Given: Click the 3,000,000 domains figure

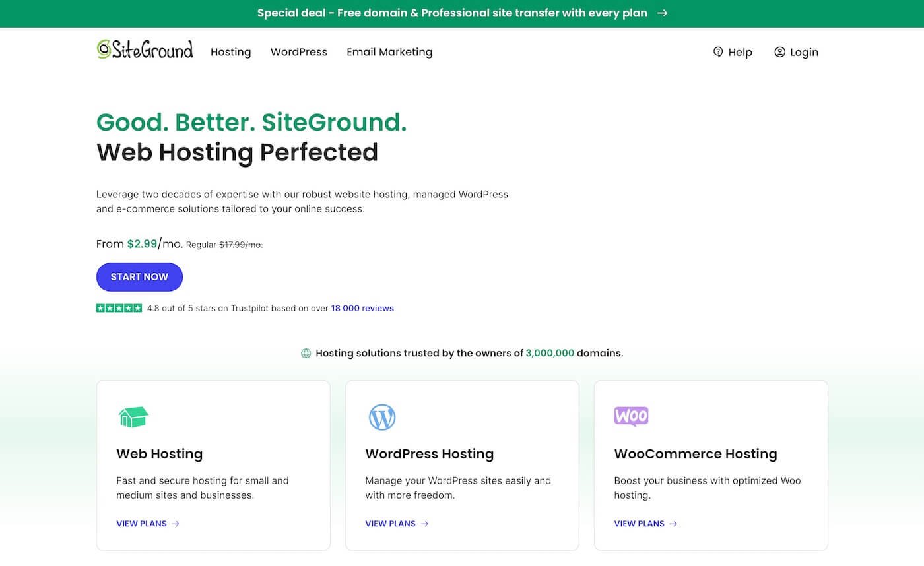Looking at the screenshot, I should [x=550, y=353].
